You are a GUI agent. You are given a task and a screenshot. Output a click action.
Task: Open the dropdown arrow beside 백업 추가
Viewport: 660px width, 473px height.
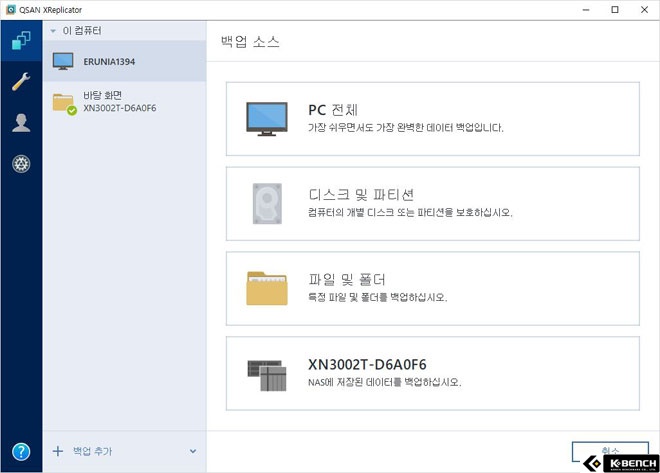pos(193,451)
